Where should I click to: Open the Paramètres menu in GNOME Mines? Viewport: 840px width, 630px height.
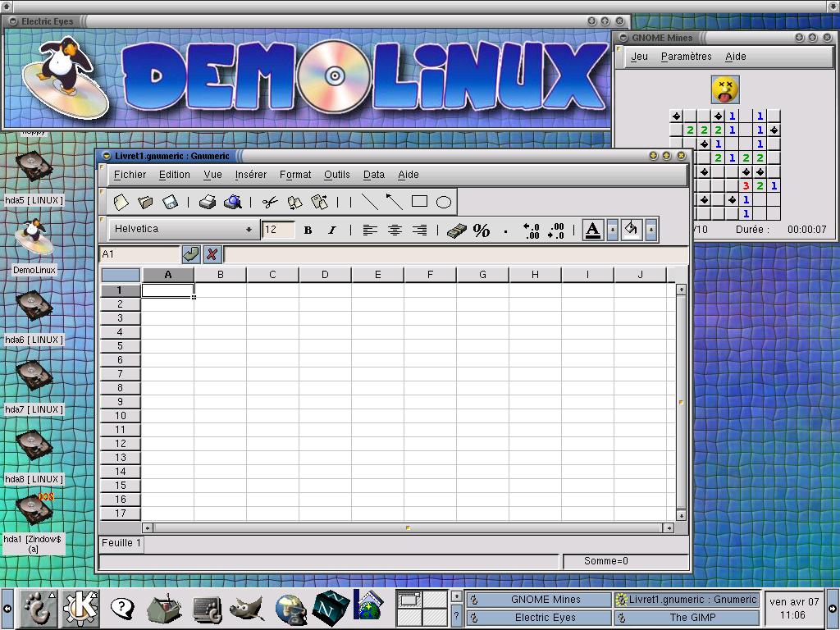pos(687,57)
